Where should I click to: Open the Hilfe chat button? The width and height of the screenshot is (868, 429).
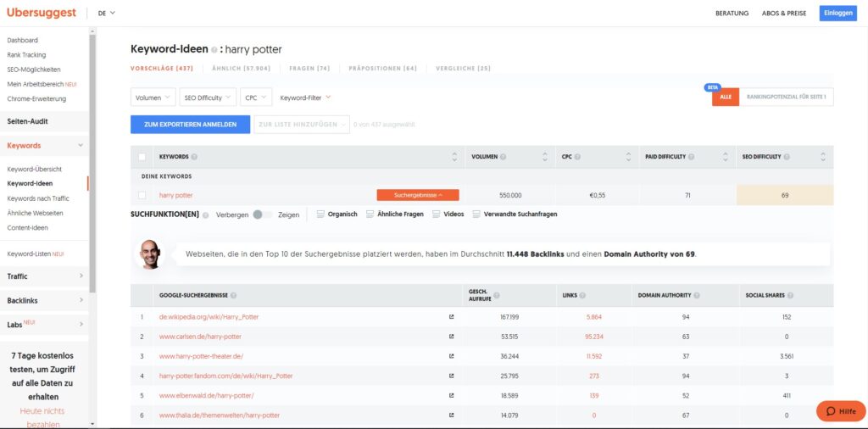[841, 411]
